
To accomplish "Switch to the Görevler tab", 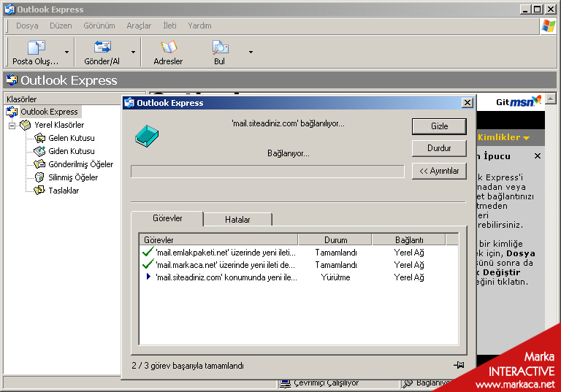I will click(x=167, y=218).
